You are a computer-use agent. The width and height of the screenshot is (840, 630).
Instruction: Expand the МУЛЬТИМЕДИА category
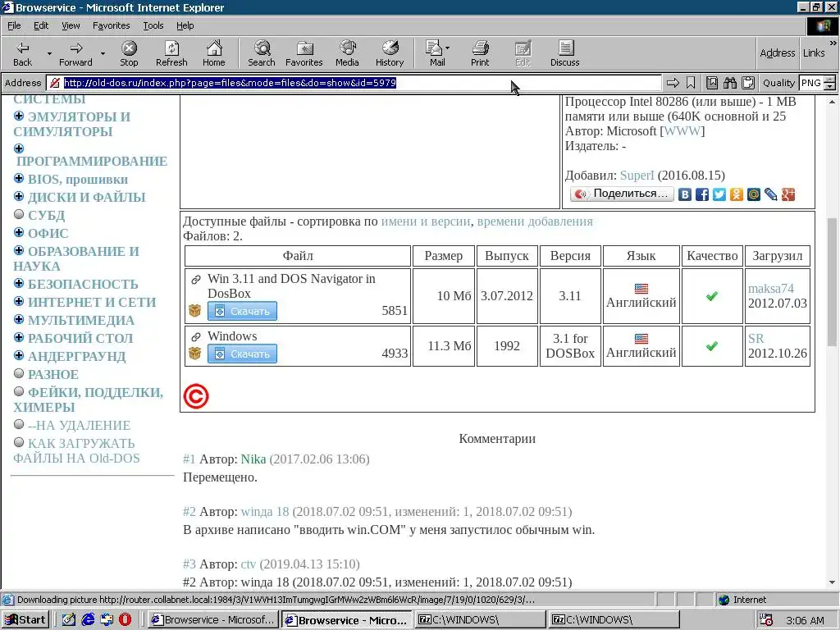19,319
